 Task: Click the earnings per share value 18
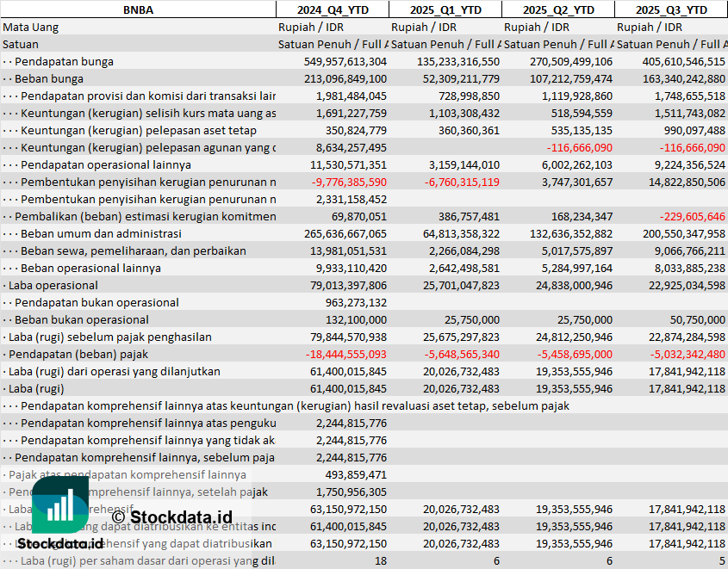point(380,560)
